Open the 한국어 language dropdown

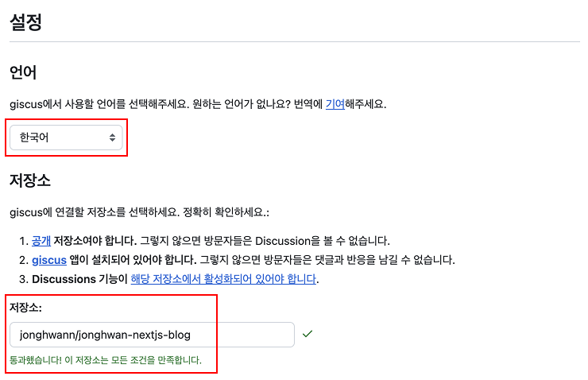pyautogui.click(x=65, y=138)
